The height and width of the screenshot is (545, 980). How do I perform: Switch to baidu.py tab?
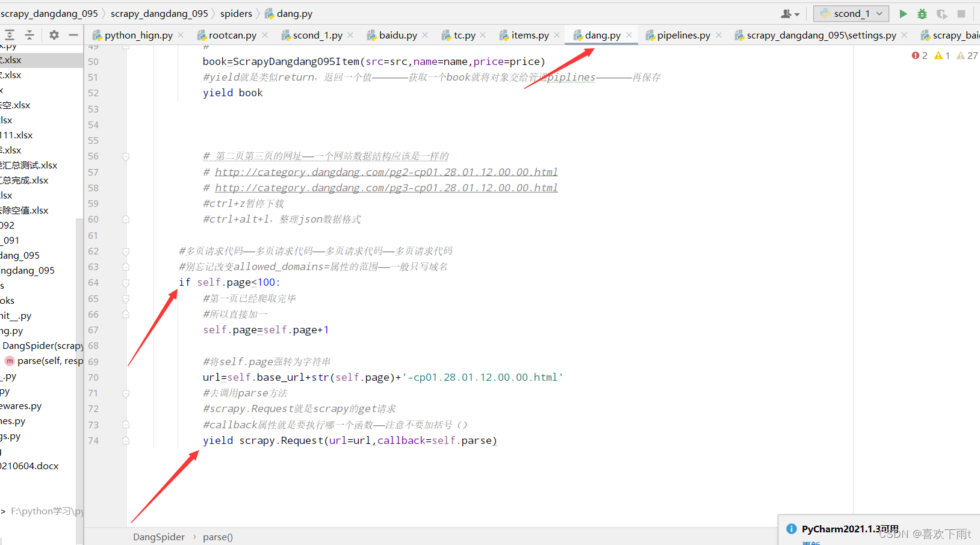pos(398,35)
